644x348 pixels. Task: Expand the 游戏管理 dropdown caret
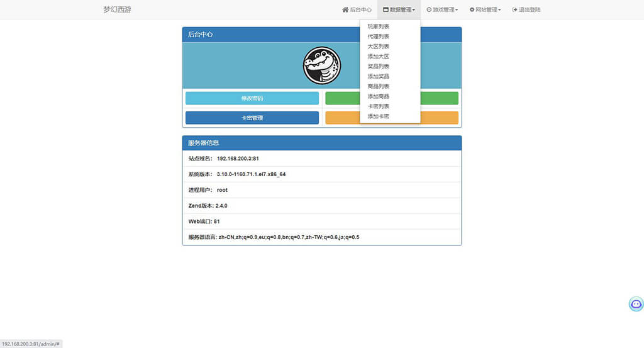pos(457,10)
